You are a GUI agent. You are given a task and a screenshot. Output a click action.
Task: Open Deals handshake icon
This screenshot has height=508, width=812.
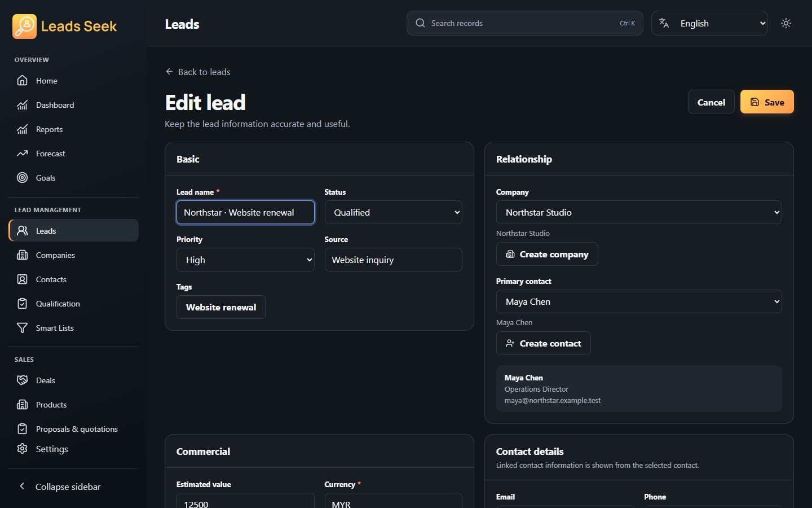point(22,380)
